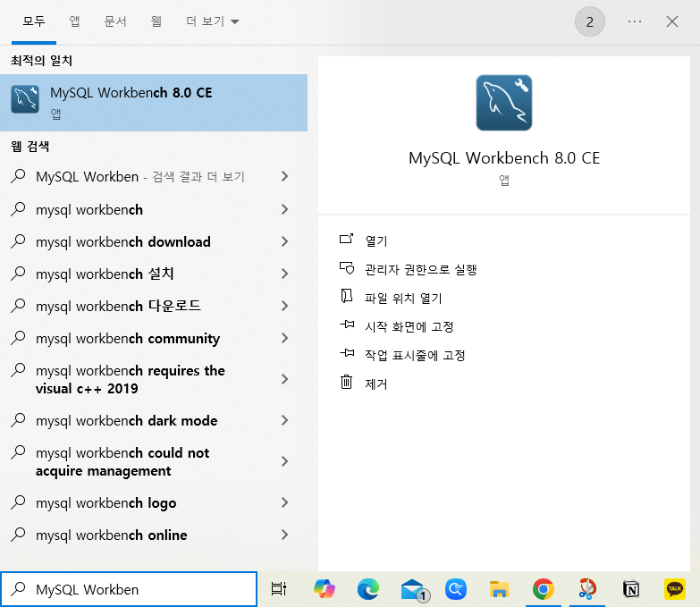Screen dimensions: 700x607
Task: Search web for 'mysql workbench could not acquire management'
Action: tap(122, 461)
